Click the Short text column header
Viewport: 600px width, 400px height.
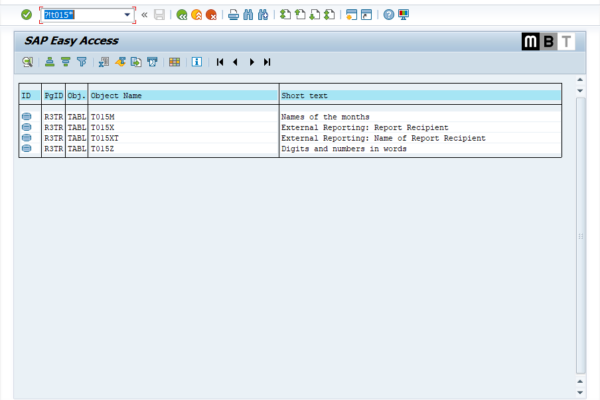point(420,95)
